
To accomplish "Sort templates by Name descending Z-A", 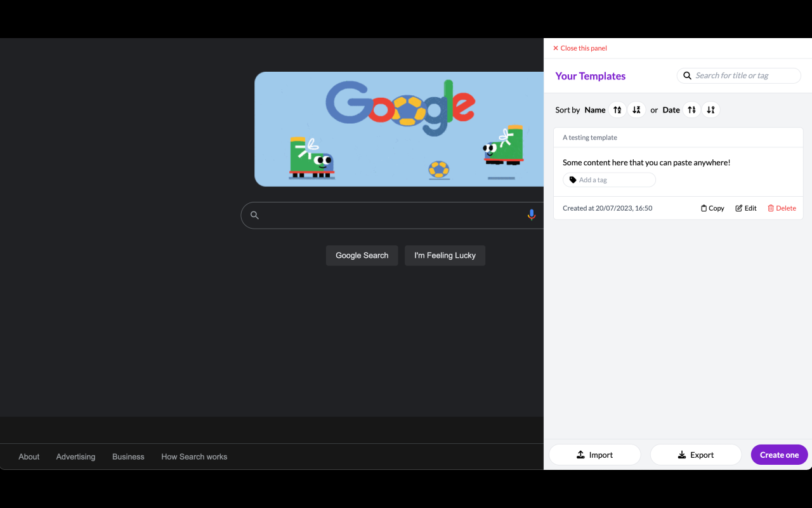I will pos(636,109).
